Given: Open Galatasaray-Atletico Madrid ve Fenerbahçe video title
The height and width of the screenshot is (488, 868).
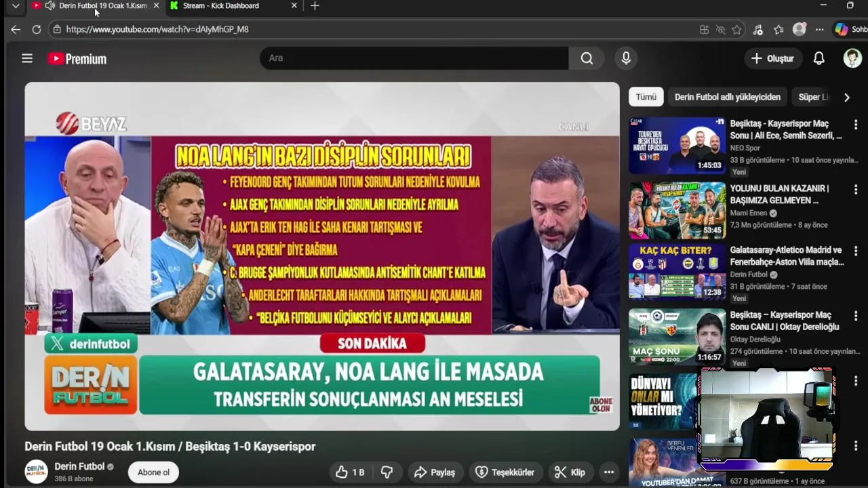Looking at the screenshot, I should (787, 256).
